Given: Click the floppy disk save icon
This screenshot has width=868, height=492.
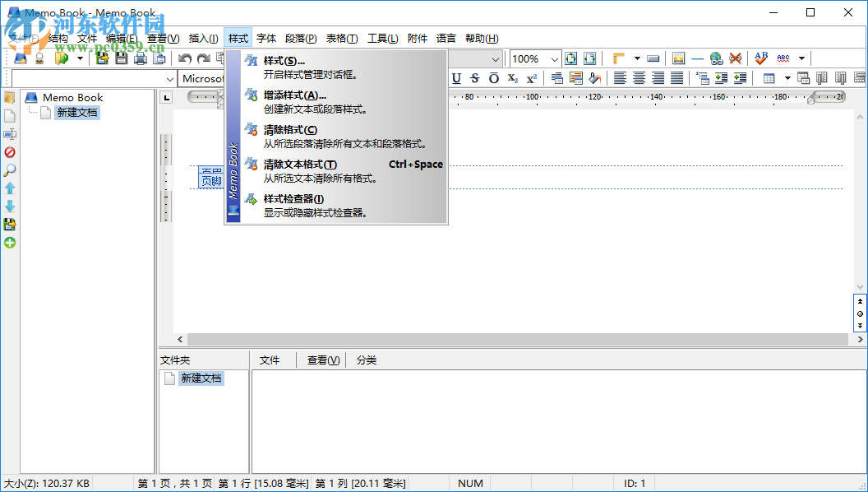Looking at the screenshot, I should pos(121,58).
